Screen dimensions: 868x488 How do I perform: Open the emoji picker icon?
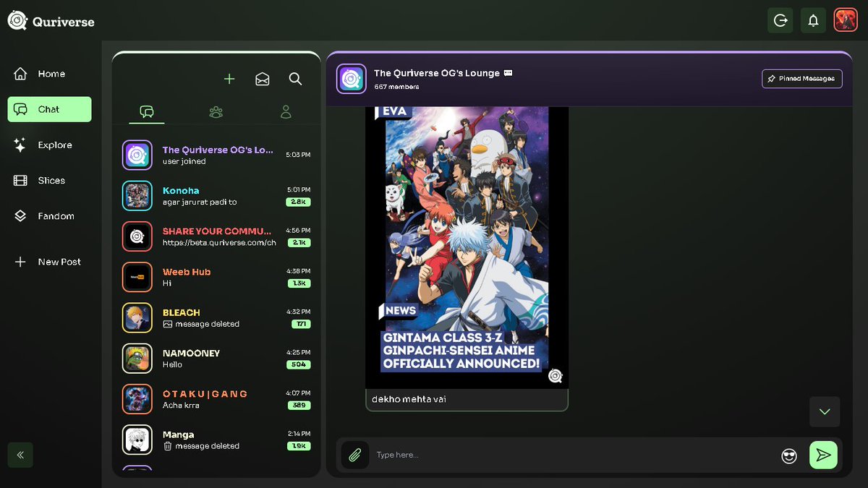[789, 455]
